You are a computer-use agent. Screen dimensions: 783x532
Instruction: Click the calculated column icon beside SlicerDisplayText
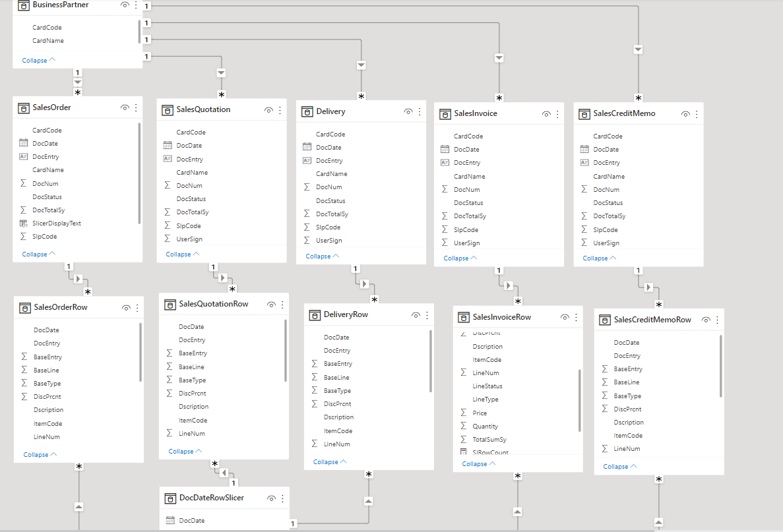24,223
